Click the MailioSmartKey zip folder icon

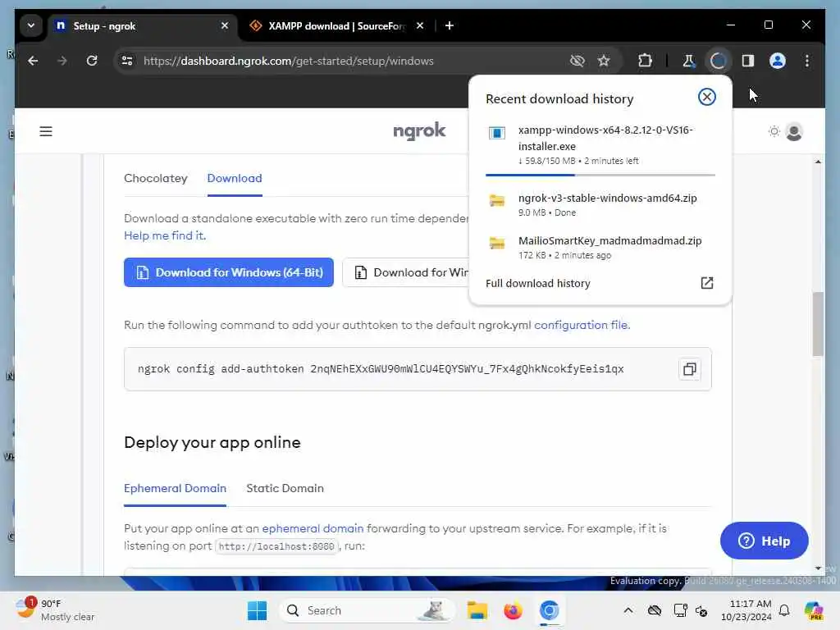pos(496,243)
